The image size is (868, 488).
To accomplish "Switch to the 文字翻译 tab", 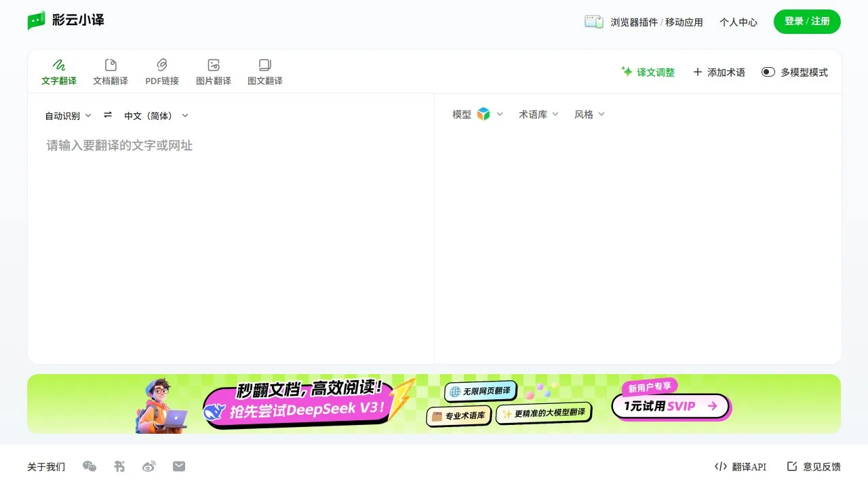I will pyautogui.click(x=59, y=73).
